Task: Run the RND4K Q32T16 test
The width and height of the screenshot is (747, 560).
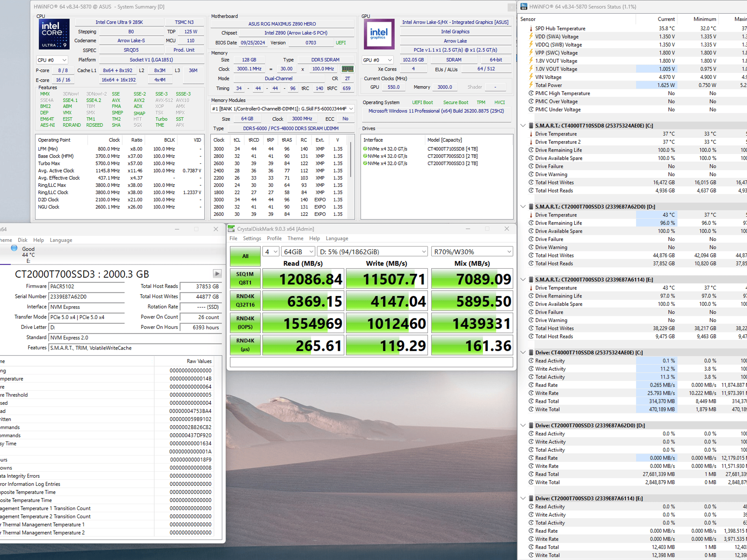Action: pos(245,300)
